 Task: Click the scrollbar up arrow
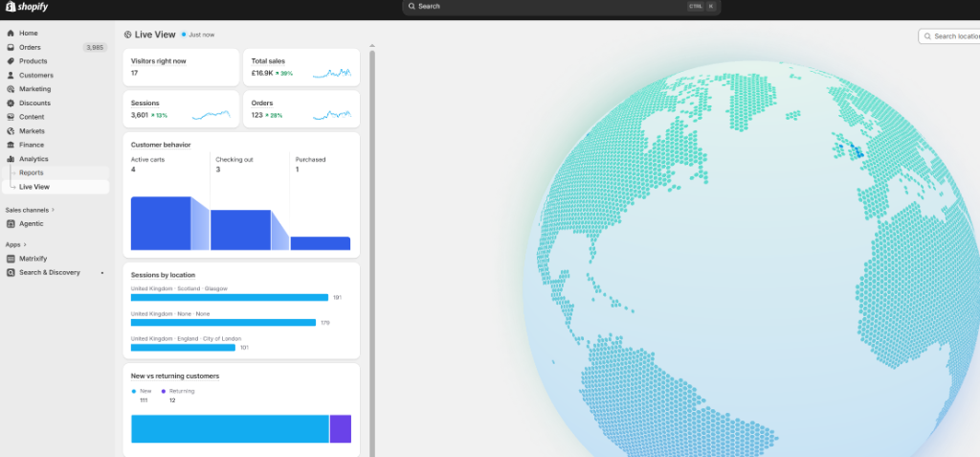372,46
